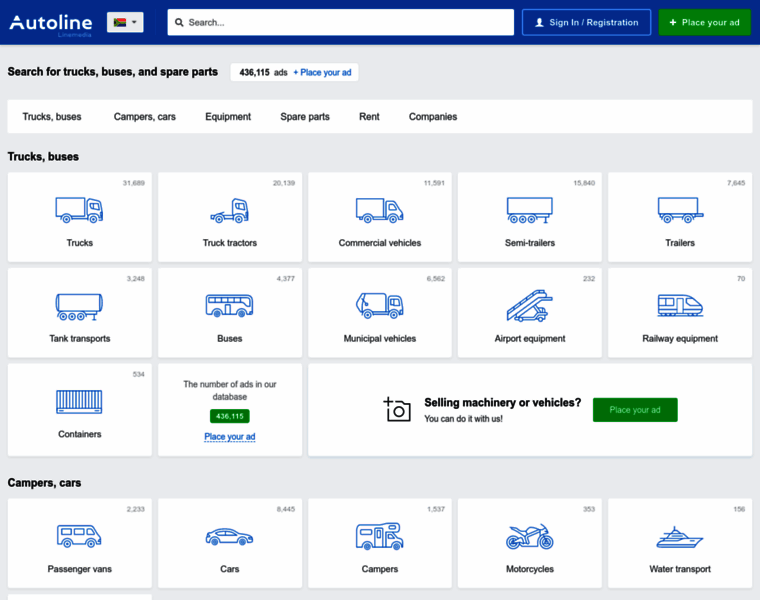Screen dimensions: 760x600
Task: Click Place your ad link under database count
Action: (x=230, y=437)
